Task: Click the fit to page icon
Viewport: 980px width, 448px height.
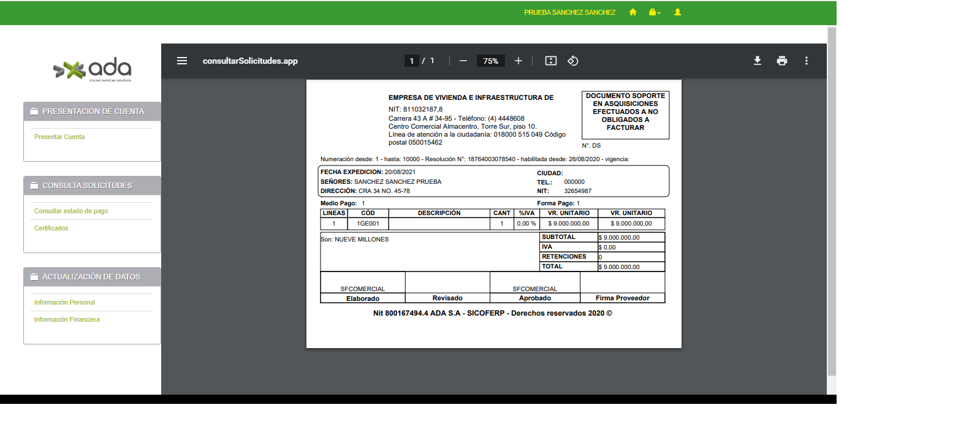Action: [x=551, y=61]
